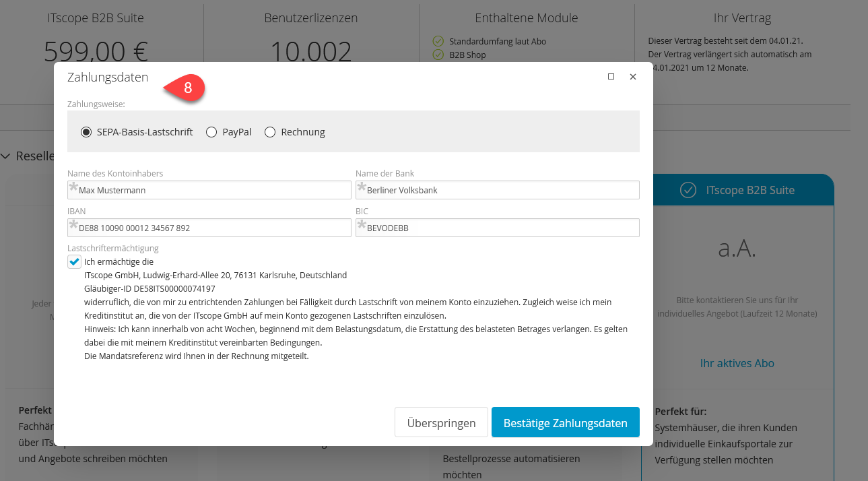This screenshot has height=481, width=868.
Task: Click checkmark icon next to Standardumfang laut Abo
Action: 438,41
